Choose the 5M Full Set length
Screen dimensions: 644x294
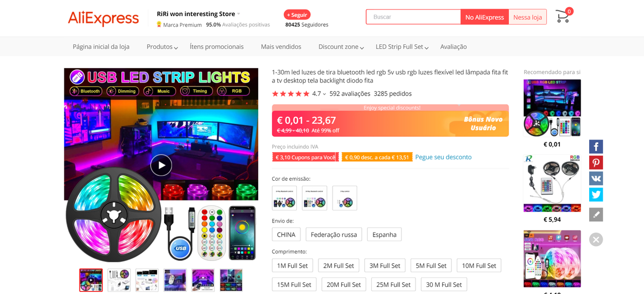[x=431, y=266]
